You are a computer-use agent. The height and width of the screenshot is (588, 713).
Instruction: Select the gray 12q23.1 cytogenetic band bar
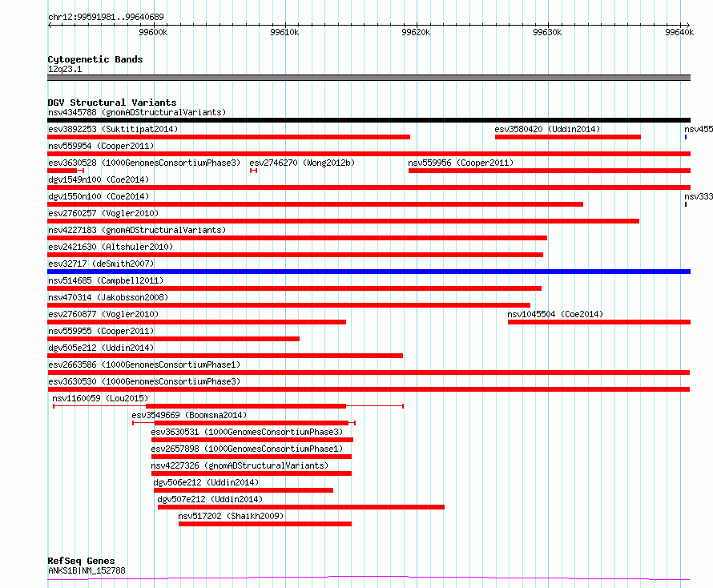pos(369,78)
